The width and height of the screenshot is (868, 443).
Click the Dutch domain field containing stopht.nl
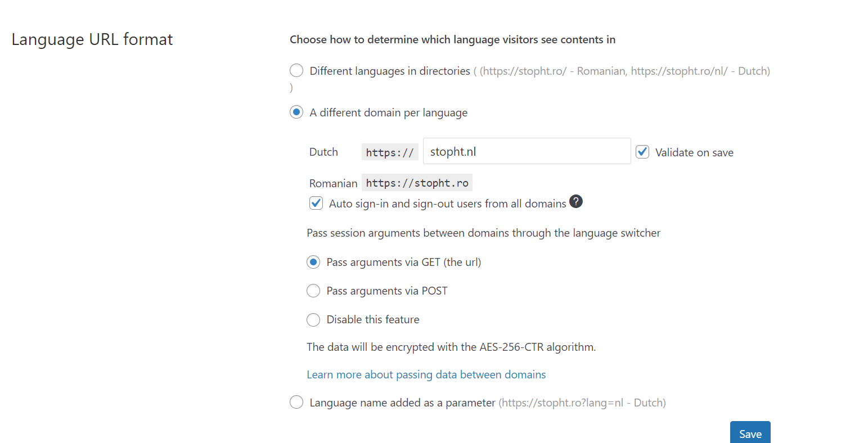(527, 151)
